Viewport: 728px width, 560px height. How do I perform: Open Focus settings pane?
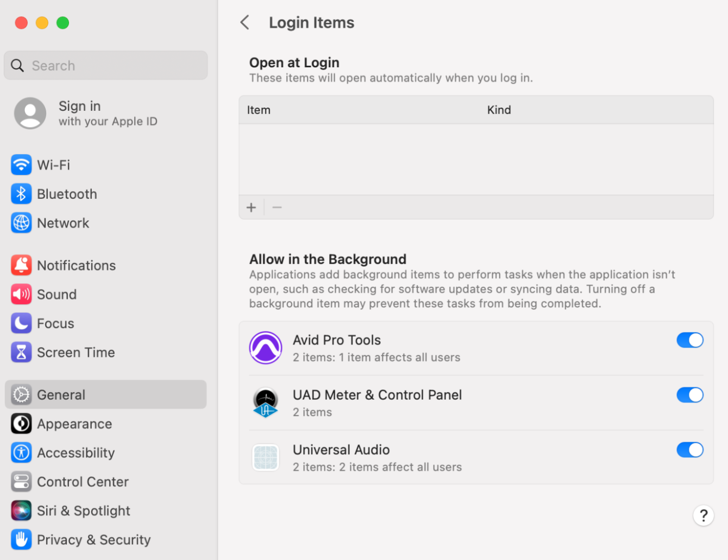click(105, 323)
